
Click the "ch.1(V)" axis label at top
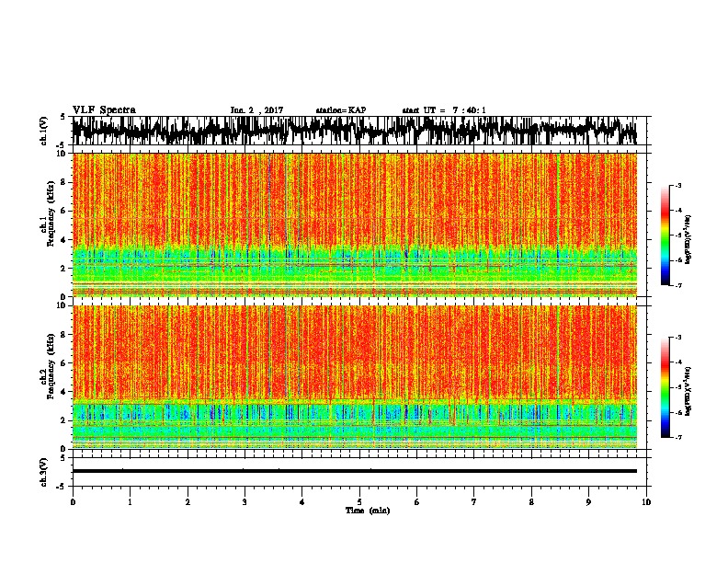click(44, 131)
